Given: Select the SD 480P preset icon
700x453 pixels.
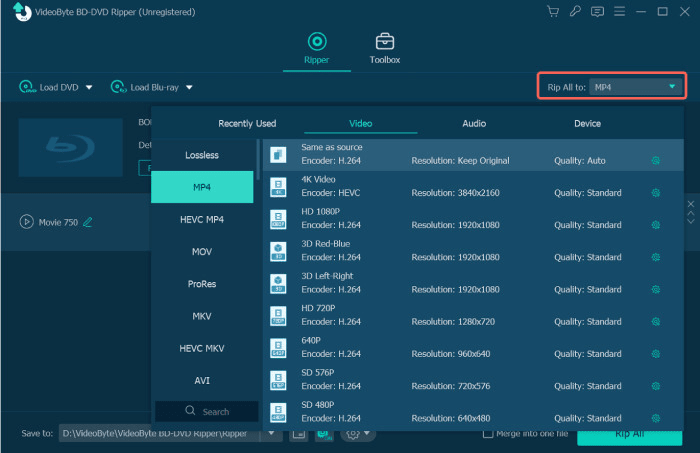Looking at the screenshot, I should 278,412.
